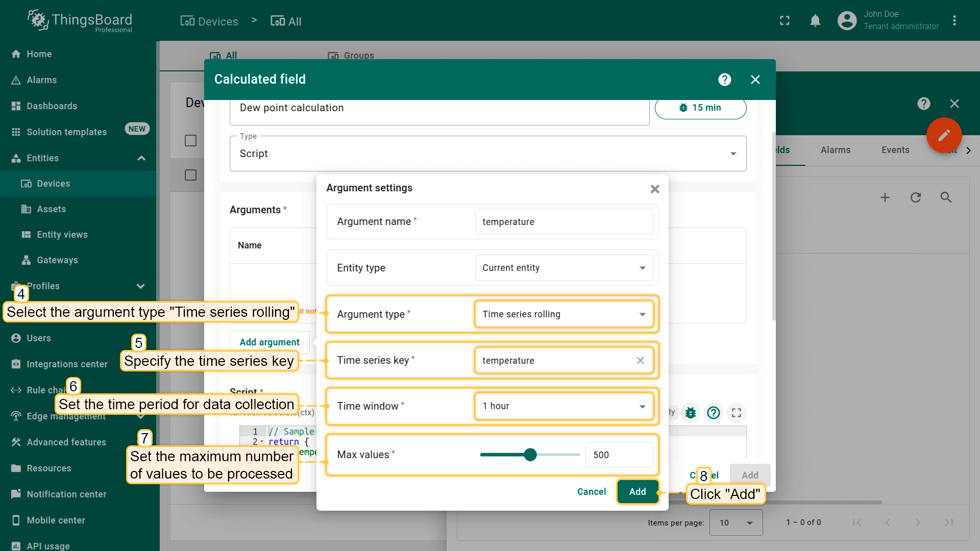Viewport: 980px width, 551px height.
Task: Open the calculated field help icon
Action: (x=724, y=80)
